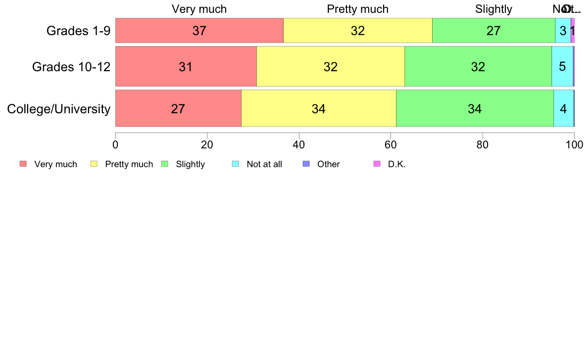Click the blue Other legend swatch
This screenshot has height=364, width=588.
point(306,164)
